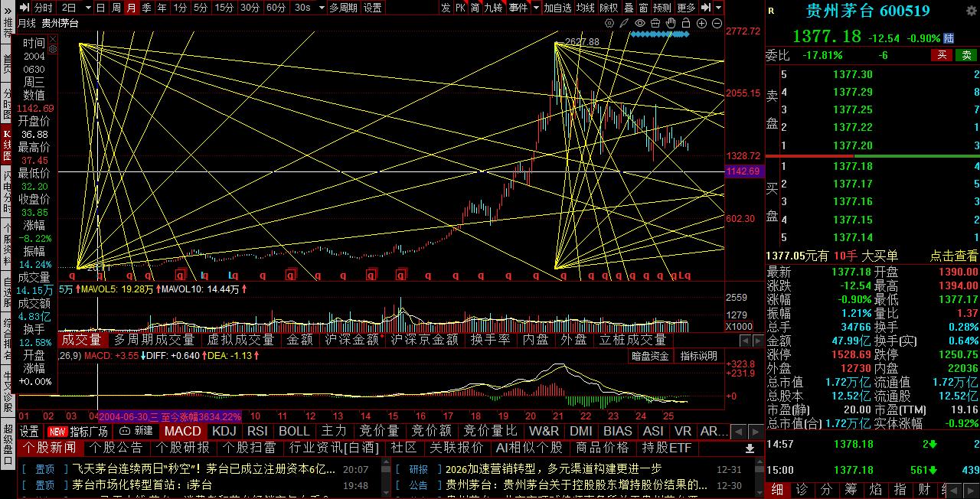Viewport: 980px width, 499px height.
Task: Toggle 除权 ex-rights adjustment
Action: (x=608, y=8)
